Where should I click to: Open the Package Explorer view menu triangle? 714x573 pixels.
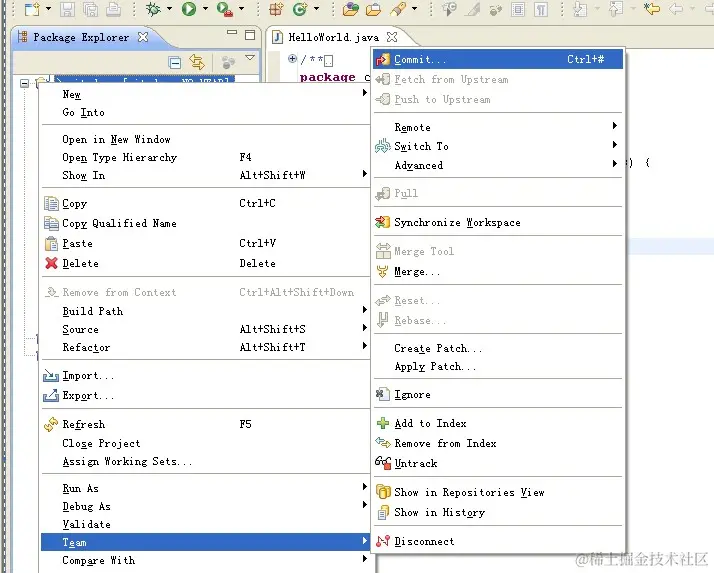point(250,57)
